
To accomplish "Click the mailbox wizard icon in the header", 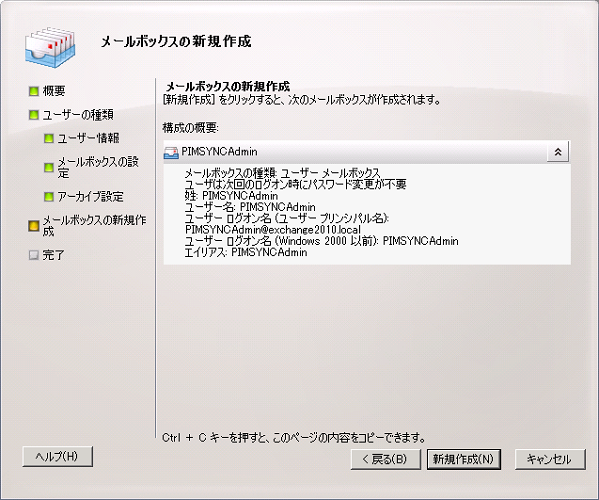I will tap(50, 47).
